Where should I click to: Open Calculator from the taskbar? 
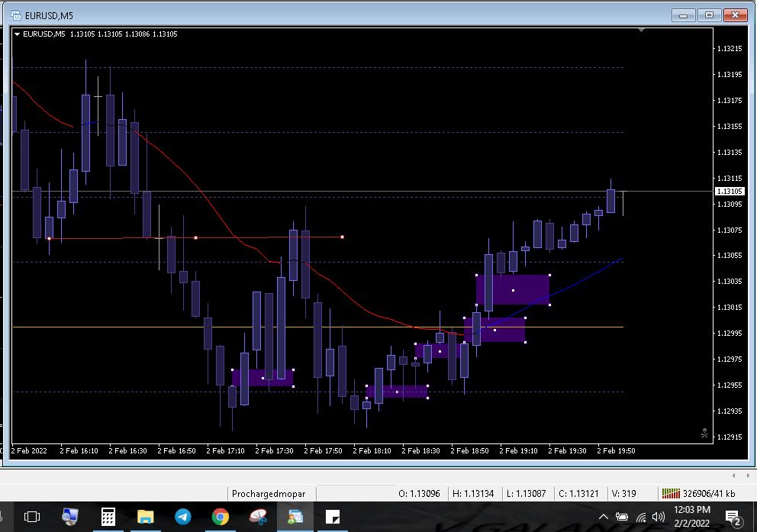click(108, 517)
